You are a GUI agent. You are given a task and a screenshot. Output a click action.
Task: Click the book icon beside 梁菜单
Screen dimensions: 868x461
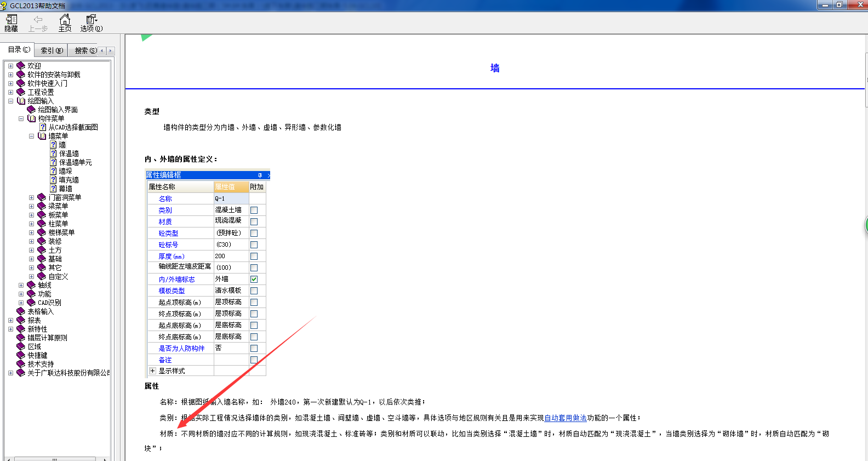point(42,206)
